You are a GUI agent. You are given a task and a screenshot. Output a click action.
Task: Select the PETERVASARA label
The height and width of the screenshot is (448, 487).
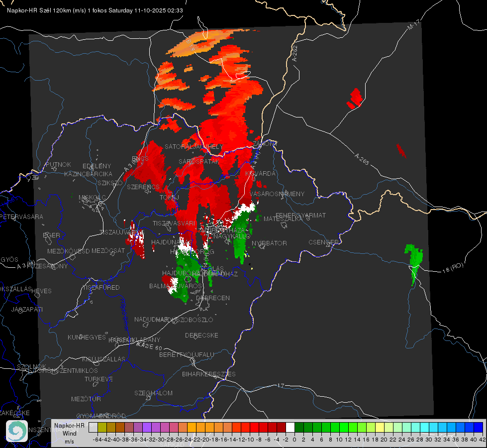tap(21, 217)
